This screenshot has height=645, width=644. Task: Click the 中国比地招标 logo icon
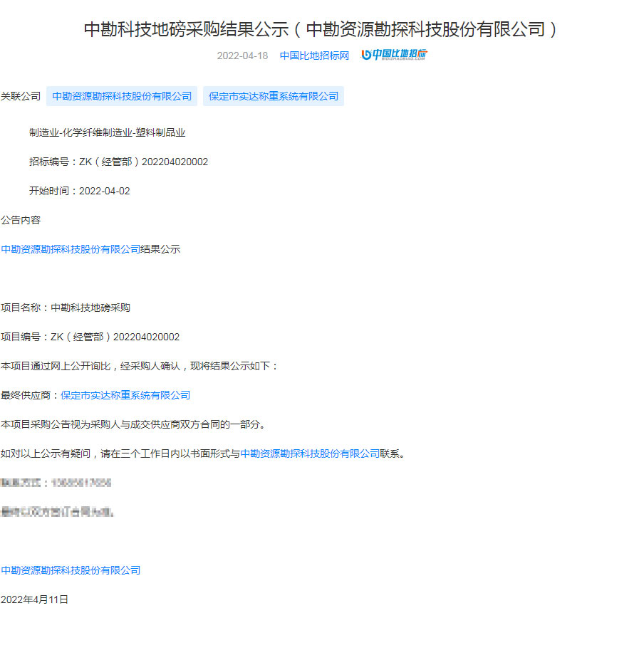tap(394, 56)
